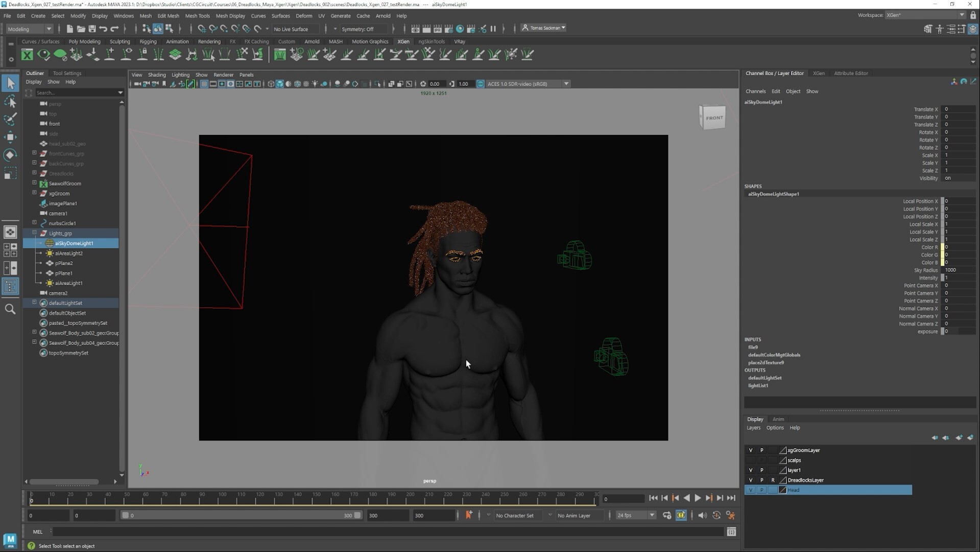This screenshot has width=980, height=552.
Task: Switch to the Attribute Editor tab
Action: (x=851, y=73)
